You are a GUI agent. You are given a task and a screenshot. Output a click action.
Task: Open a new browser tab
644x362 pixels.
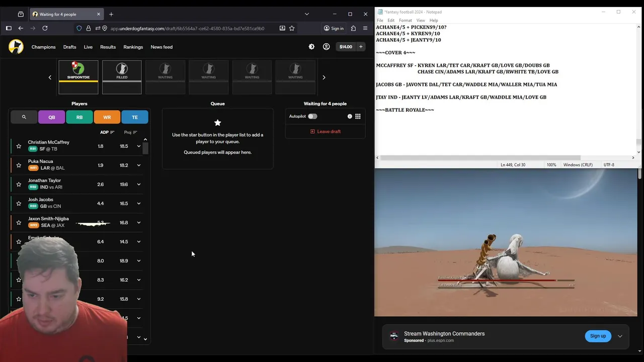(111, 14)
